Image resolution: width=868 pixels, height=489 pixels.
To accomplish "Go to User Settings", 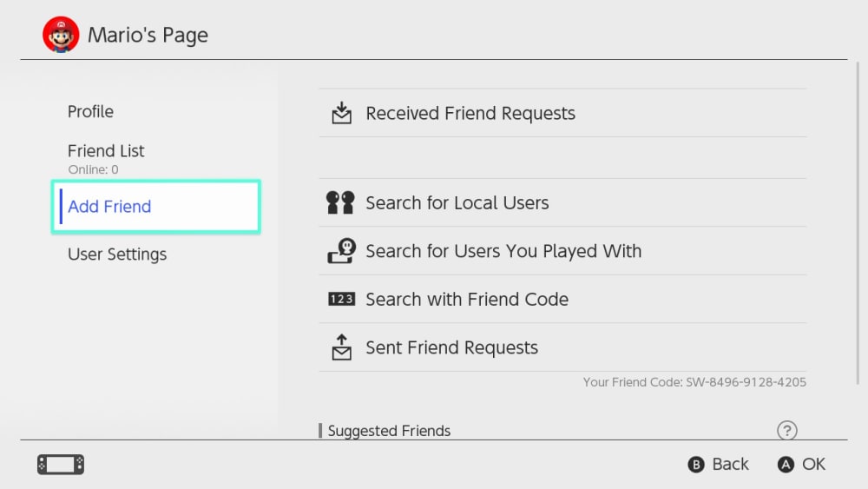I will pos(117,254).
